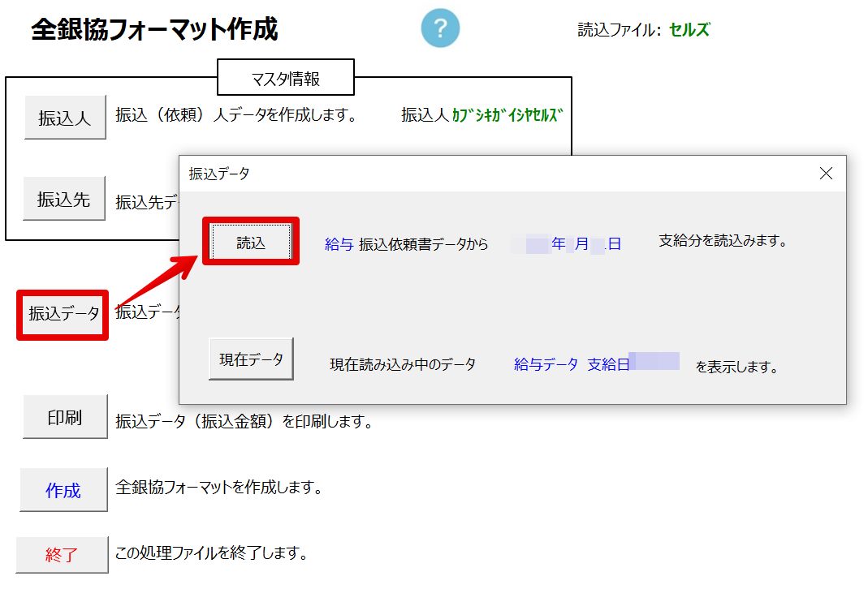Click 作成 to create the Zengin format
Screen dimensions: 868x589
point(63,490)
